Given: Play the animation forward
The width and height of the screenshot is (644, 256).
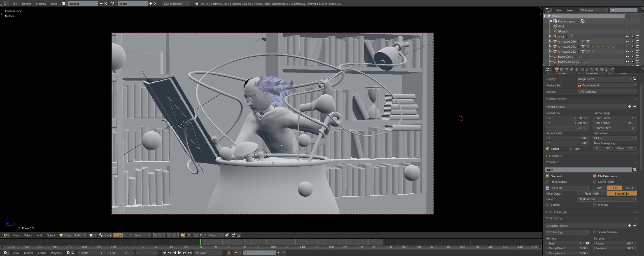Looking at the screenshot, I should tap(179, 253).
